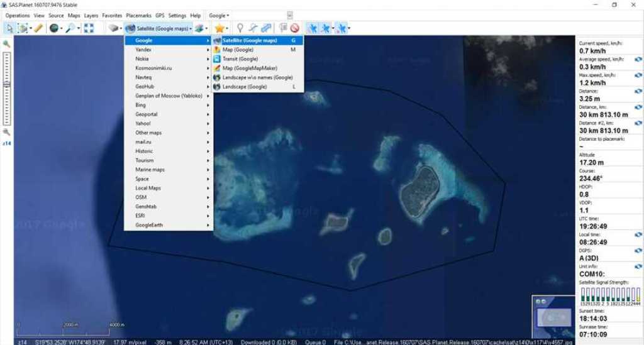Viewport: 644px width, 345px height.
Task: Click the red no-entry icon in toolbar
Action: coord(294,28)
